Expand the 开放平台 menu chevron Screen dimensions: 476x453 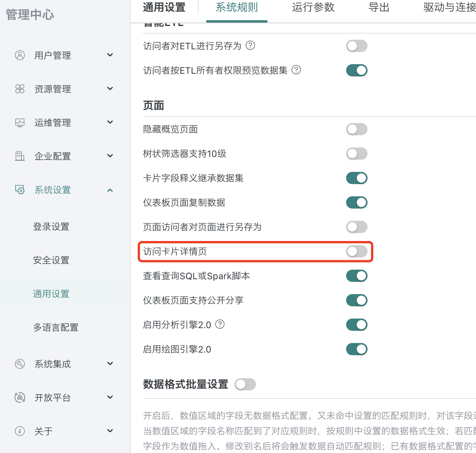110,397
